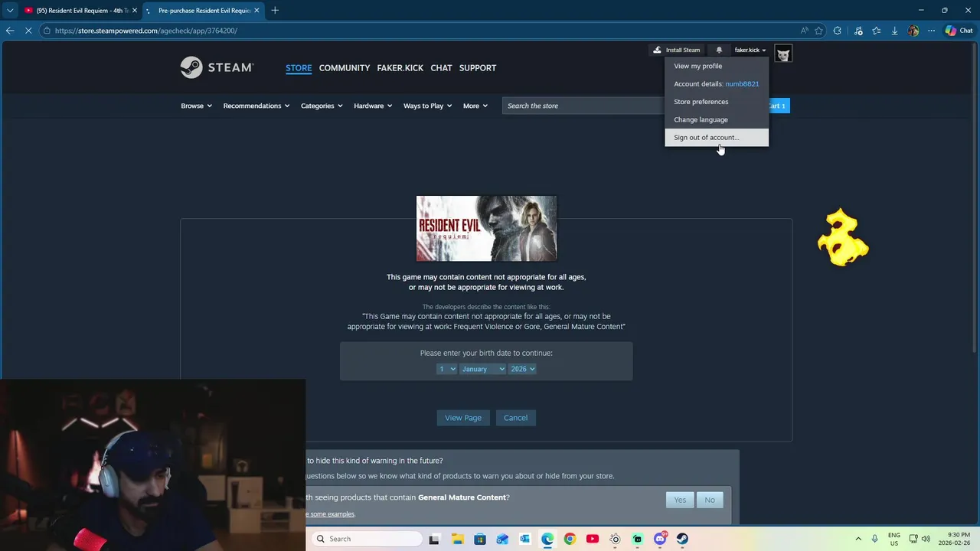Open the Favorites list icon
This screenshot has width=980, height=551.
(877, 31)
